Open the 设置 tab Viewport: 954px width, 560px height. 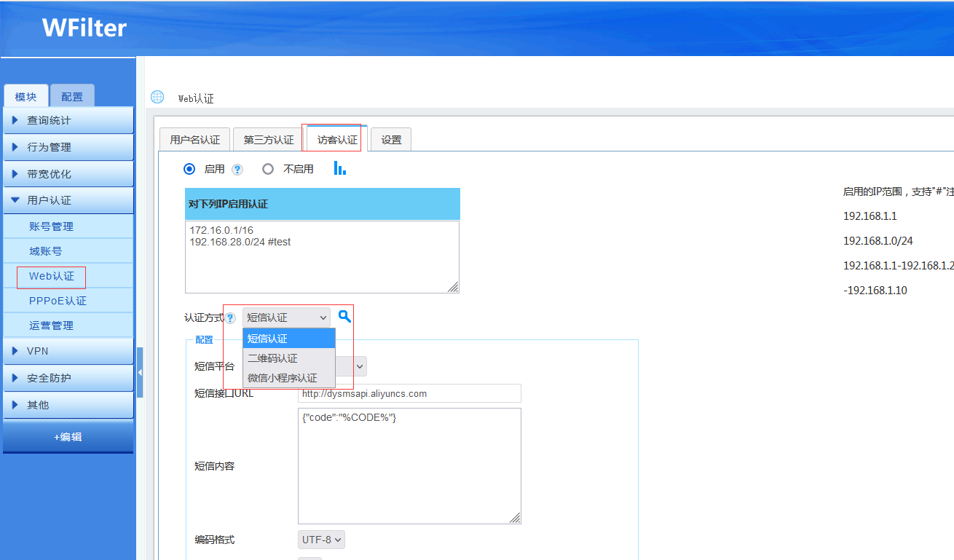click(x=391, y=140)
